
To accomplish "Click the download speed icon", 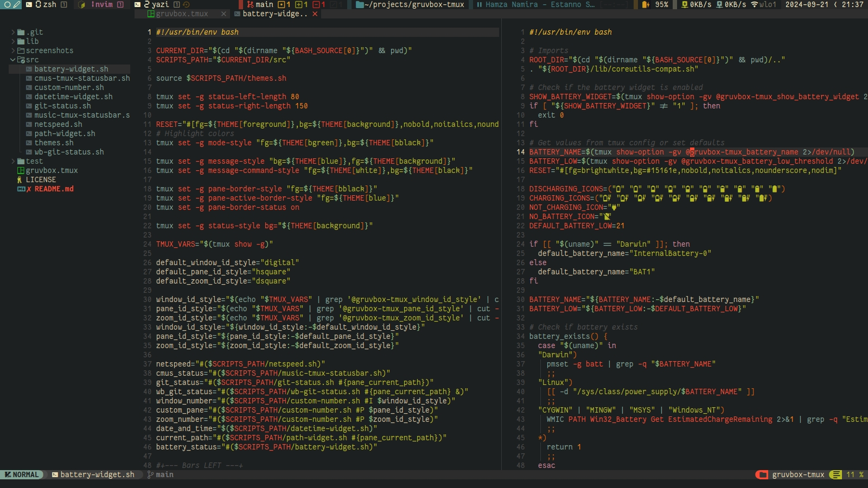I will (685, 4).
